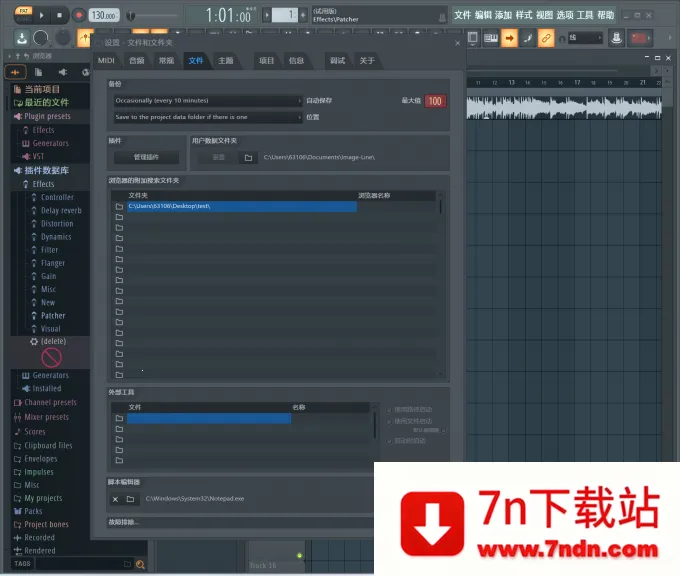Image resolution: width=680 pixels, height=576 pixels.
Task: Open autosave frequency dropdown
Action: pos(208,101)
